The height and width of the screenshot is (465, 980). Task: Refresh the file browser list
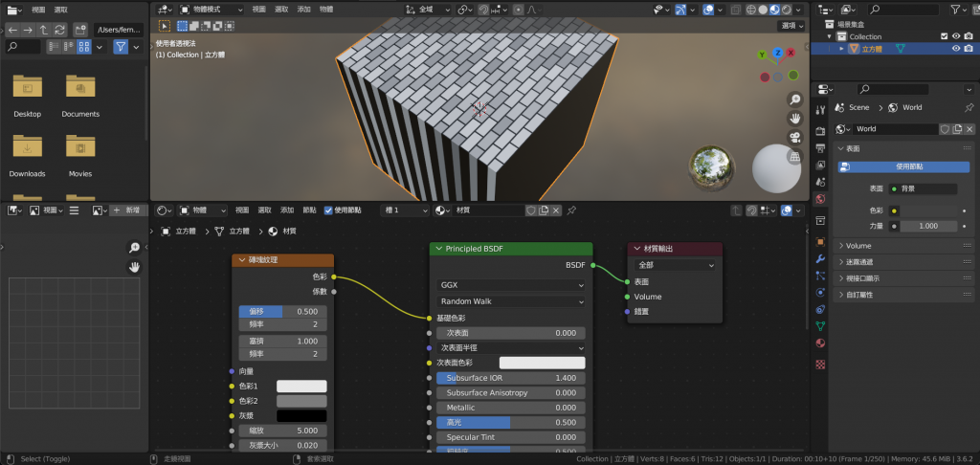tap(59, 30)
